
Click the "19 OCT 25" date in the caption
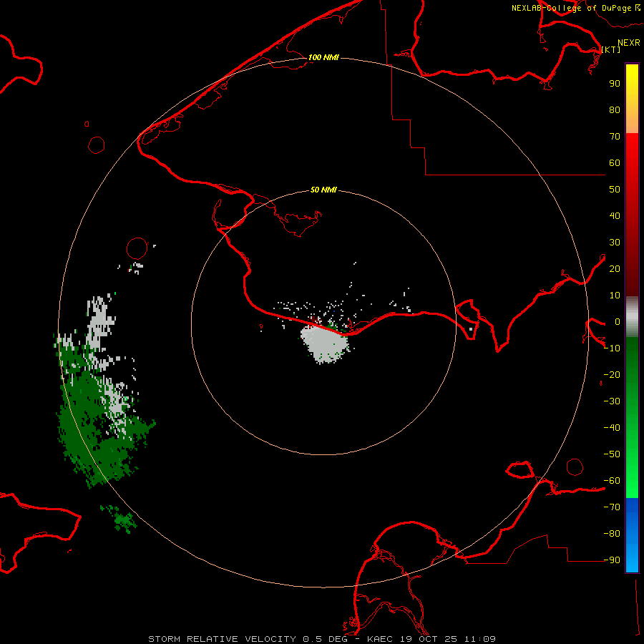[x=430, y=639]
